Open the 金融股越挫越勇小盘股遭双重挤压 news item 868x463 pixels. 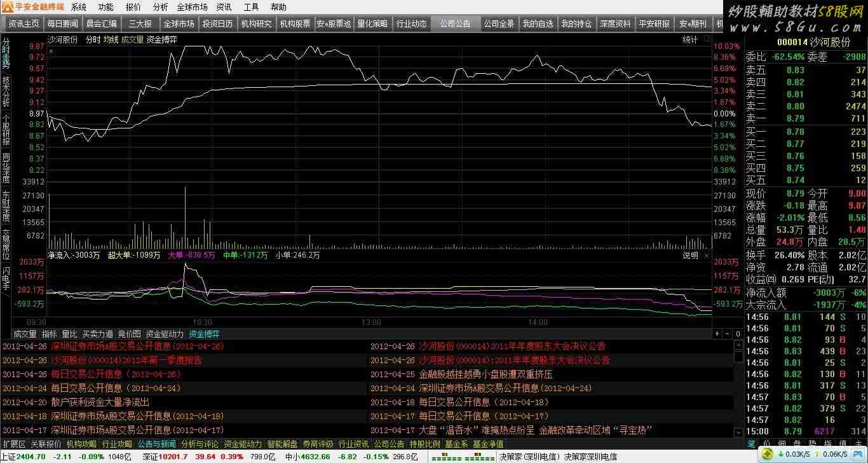486,374
